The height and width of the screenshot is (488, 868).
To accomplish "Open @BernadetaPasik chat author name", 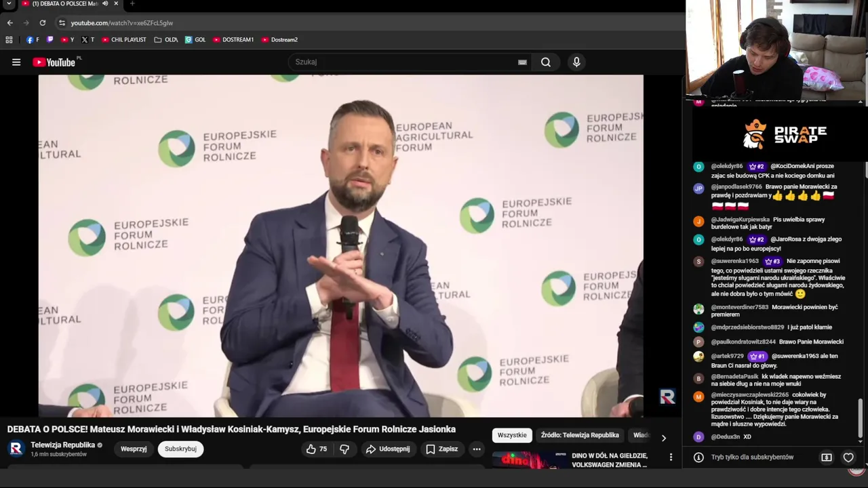I will pyautogui.click(x=735, y=376).
